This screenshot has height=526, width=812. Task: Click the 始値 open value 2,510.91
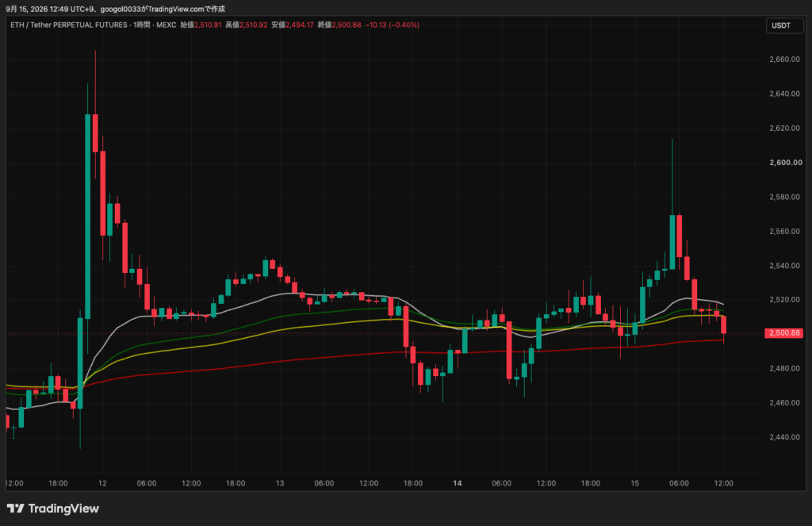tap(208, 25)
